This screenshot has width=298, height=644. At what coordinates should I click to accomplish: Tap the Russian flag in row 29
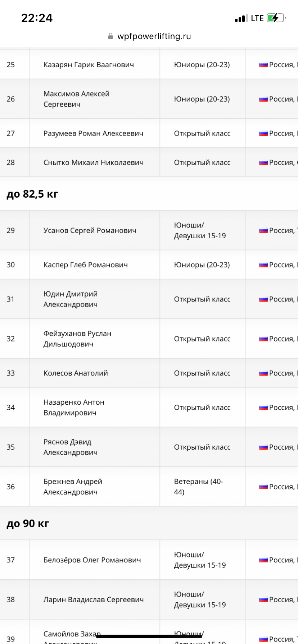(263, 231)
